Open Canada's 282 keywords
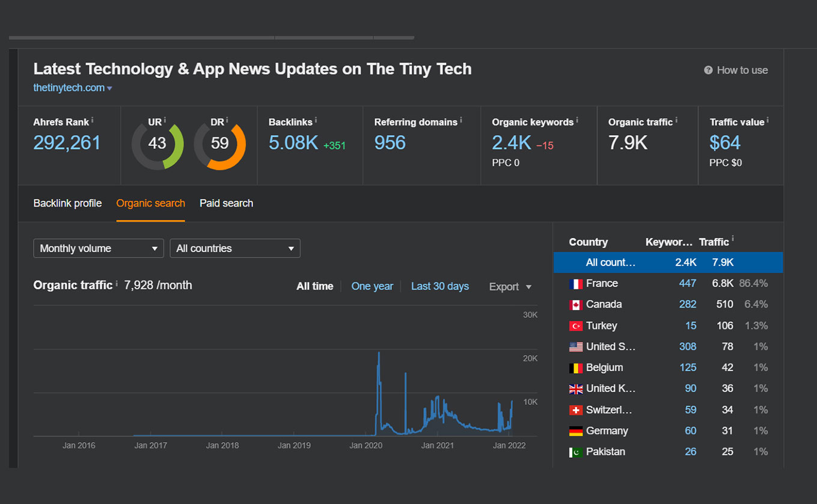Viewport: 817px width, 504px height. (688, 305)
